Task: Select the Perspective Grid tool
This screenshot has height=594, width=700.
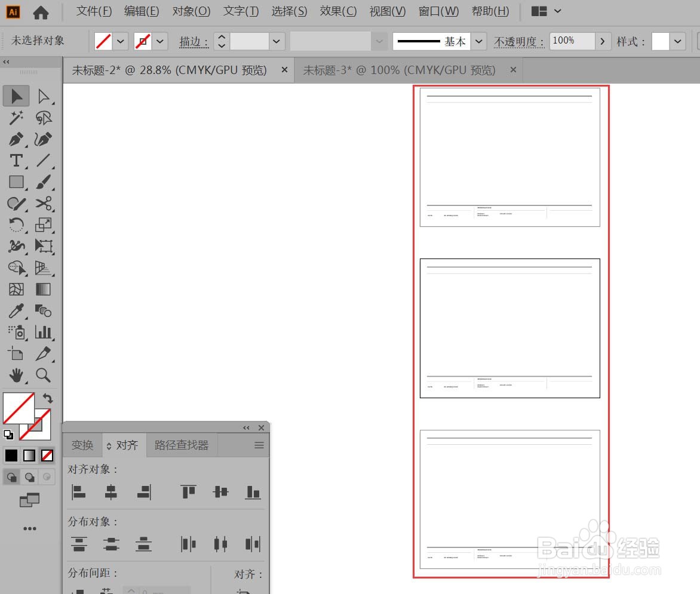Action: coord(44,268)
